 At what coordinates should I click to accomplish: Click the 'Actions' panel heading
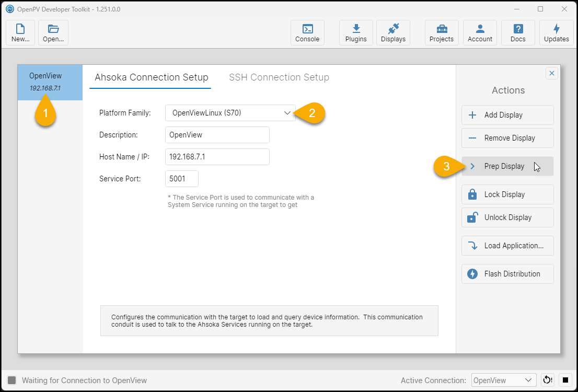pyautogui.click(x=508, y=90)
